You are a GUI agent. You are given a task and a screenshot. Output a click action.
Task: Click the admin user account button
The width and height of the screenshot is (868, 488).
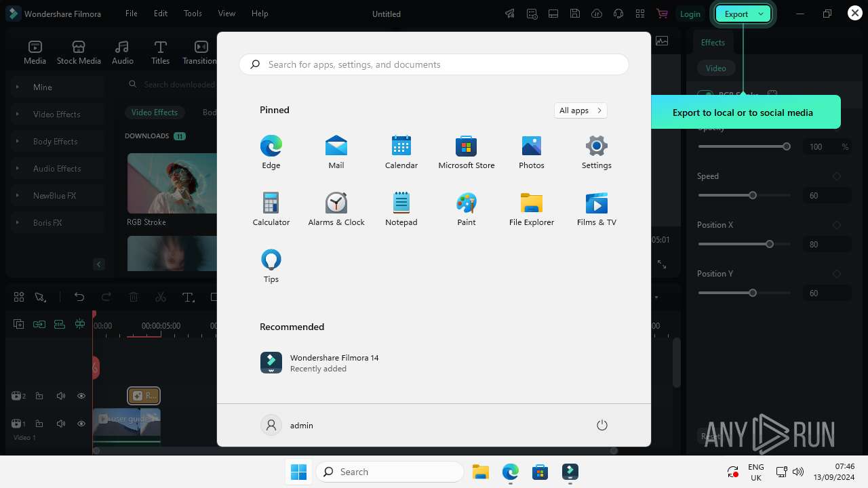tap(288, 425)
